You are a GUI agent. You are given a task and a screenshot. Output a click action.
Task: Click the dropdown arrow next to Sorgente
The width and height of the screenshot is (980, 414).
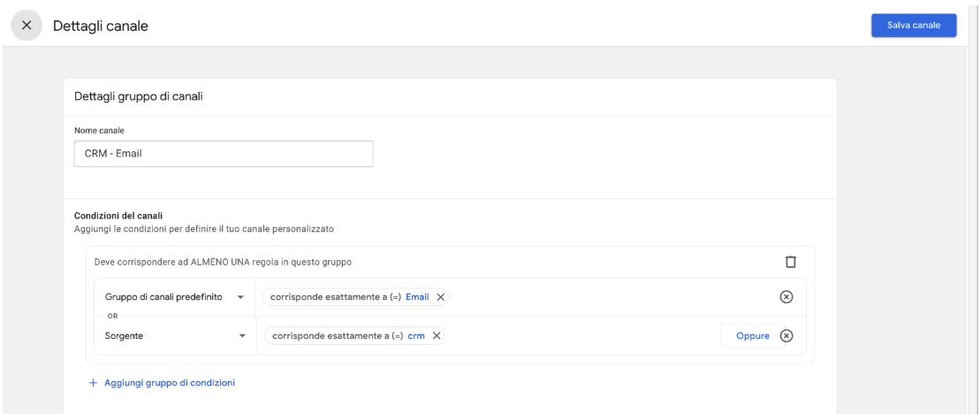pyautogui.click(x=242, y=336)
